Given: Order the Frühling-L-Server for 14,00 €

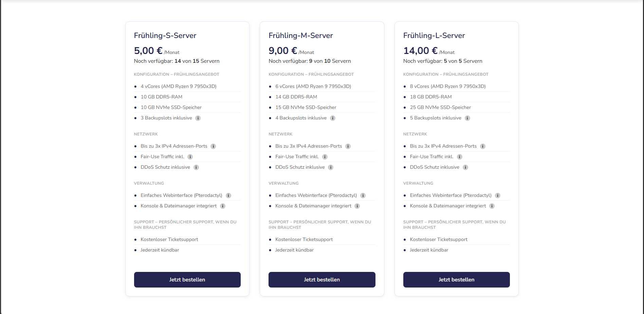Looking at the screenshot, I should pos(456,279).
